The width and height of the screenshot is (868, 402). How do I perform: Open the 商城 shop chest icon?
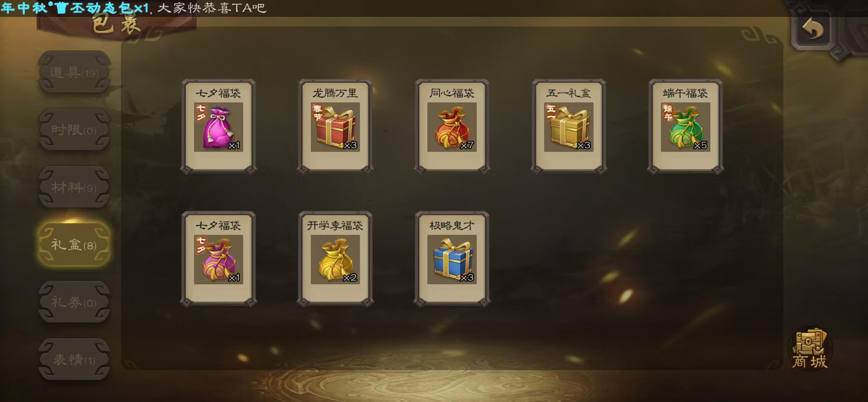pos(810,349)
